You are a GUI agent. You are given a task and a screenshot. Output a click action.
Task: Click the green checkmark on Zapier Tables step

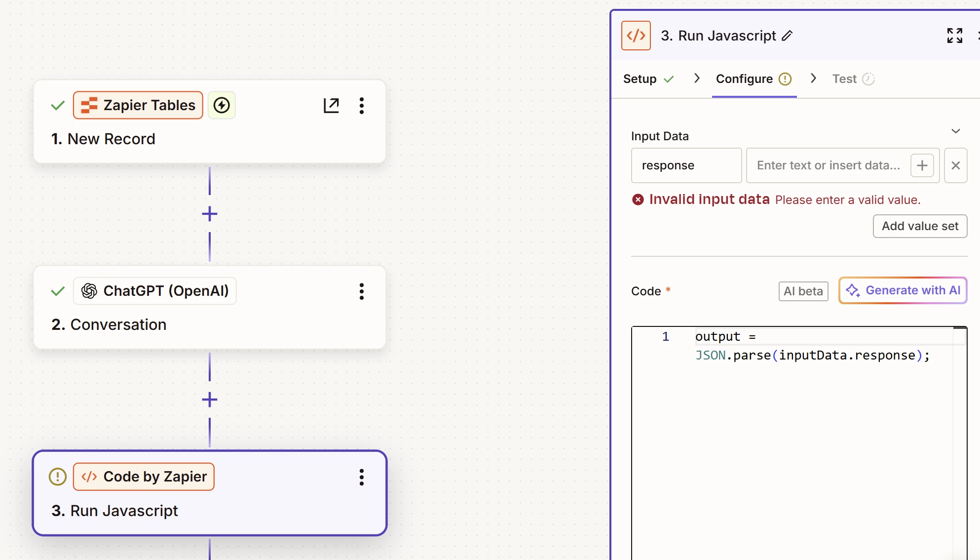pos(58,105)
